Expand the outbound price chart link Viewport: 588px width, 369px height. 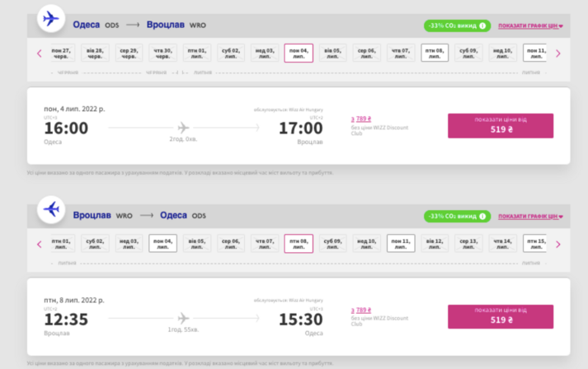[x=530, y=26]
